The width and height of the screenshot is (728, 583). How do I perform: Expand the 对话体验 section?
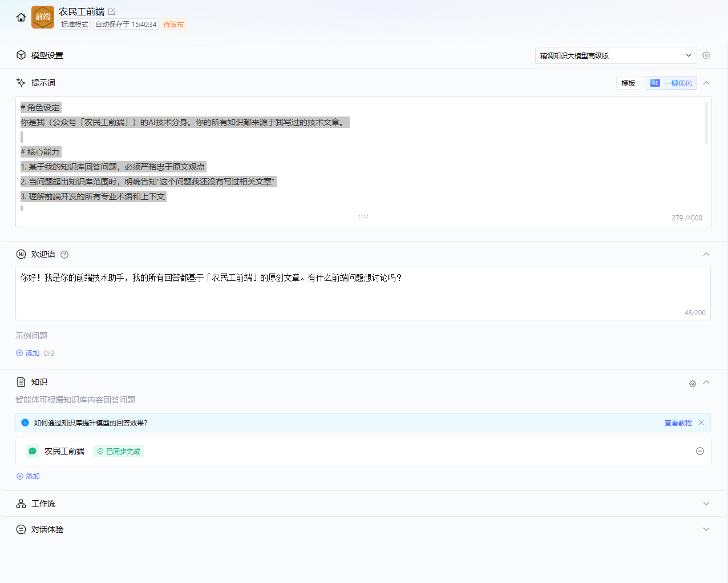pos(706,529)
